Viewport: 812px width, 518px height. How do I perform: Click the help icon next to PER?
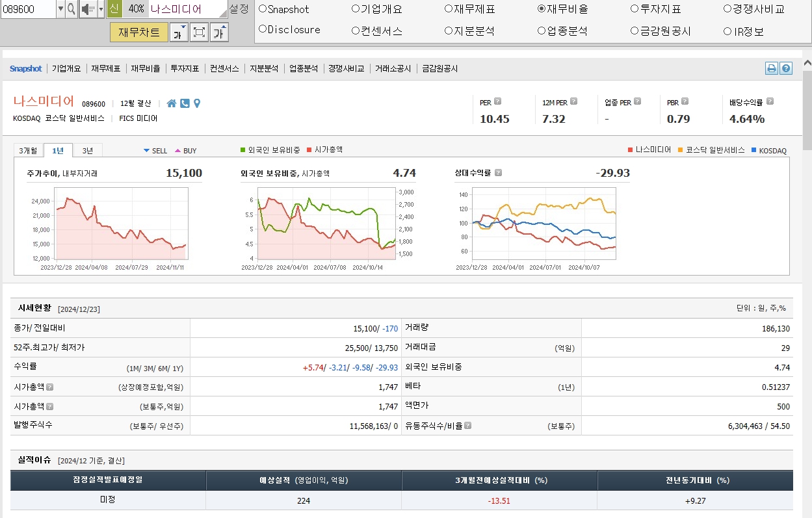[497, 101]
